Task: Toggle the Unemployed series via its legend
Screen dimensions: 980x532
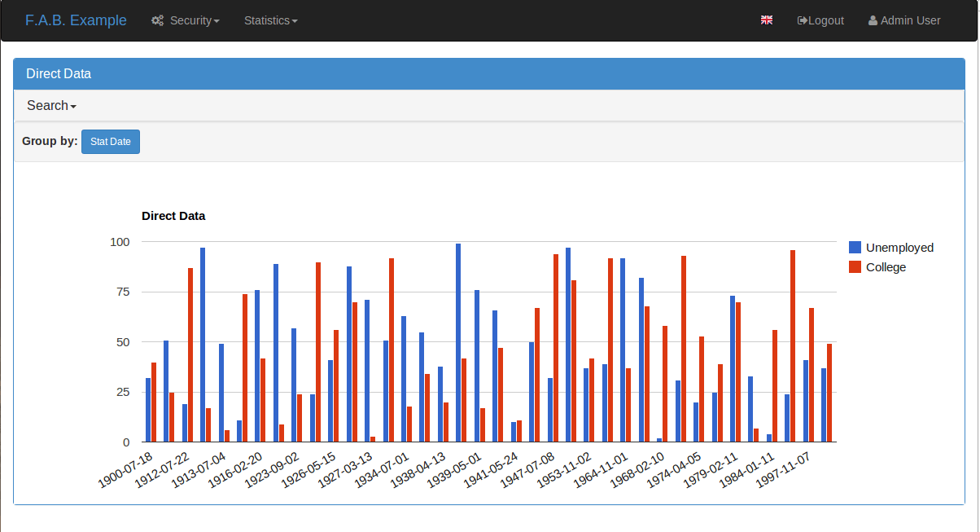Action: coord(892,247)
